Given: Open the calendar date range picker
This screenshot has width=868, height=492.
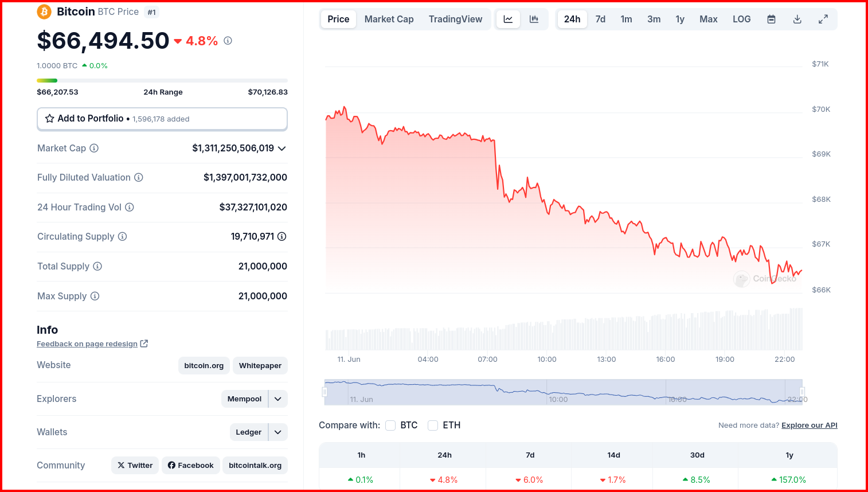Looking at the screenshot, I should click(x=772, y=19).
